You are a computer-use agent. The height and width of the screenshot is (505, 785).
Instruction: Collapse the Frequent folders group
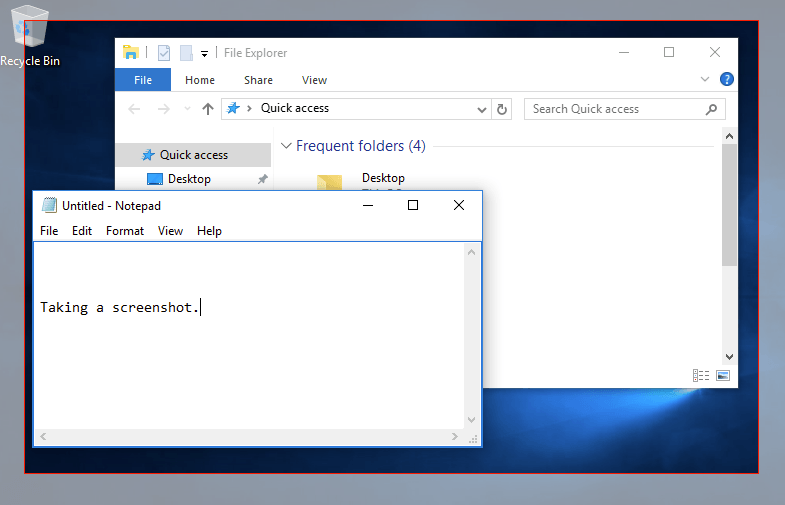coord(286,146)
